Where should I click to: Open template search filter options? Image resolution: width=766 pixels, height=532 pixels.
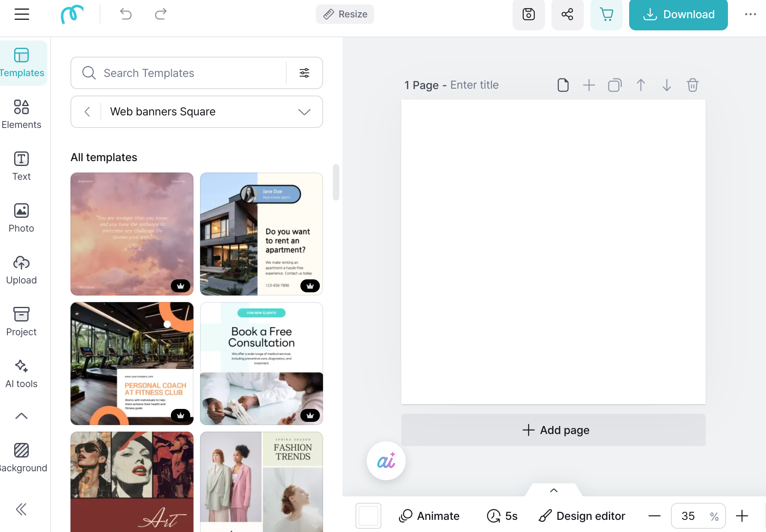[304, 73]
